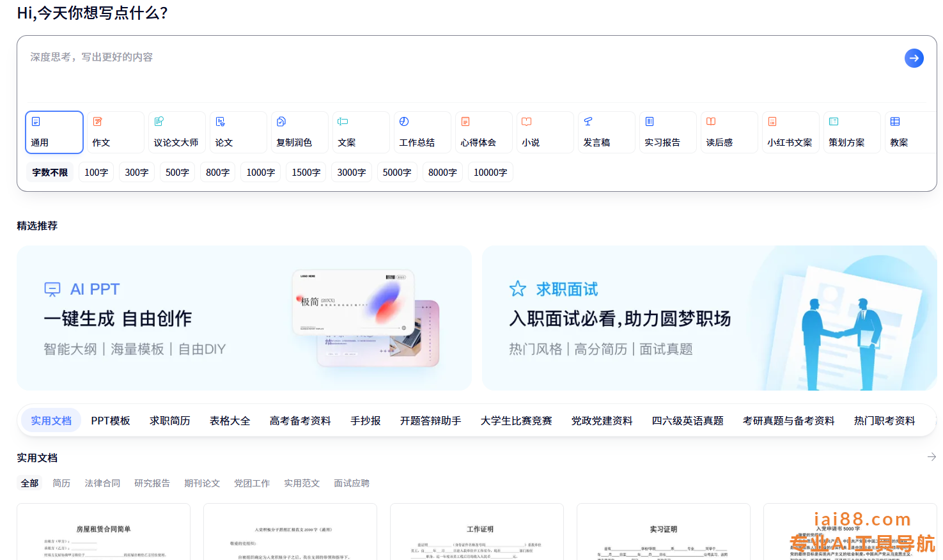Open the 热门职考资料 tab

click(885, 421)
